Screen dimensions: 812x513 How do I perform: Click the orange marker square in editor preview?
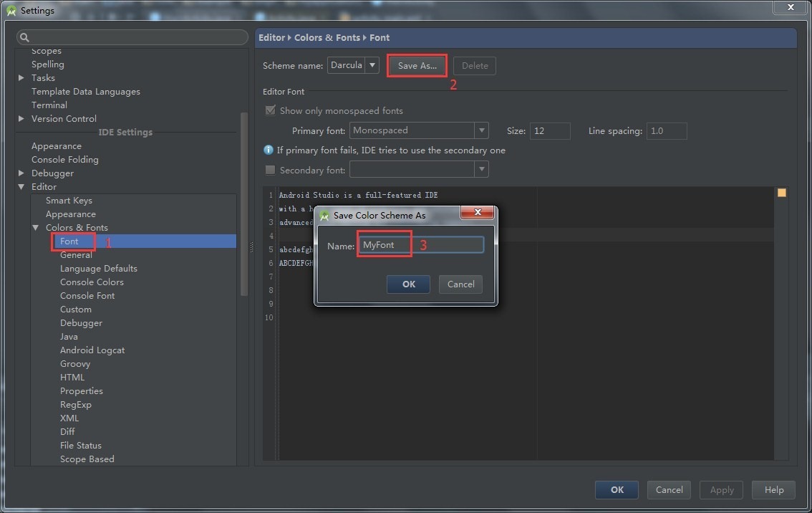(781, 193)
